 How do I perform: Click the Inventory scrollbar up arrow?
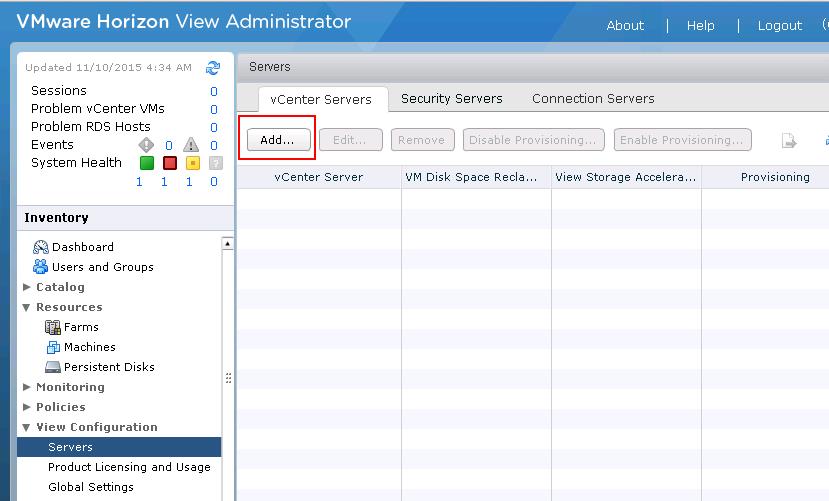(x=228, y=244)
